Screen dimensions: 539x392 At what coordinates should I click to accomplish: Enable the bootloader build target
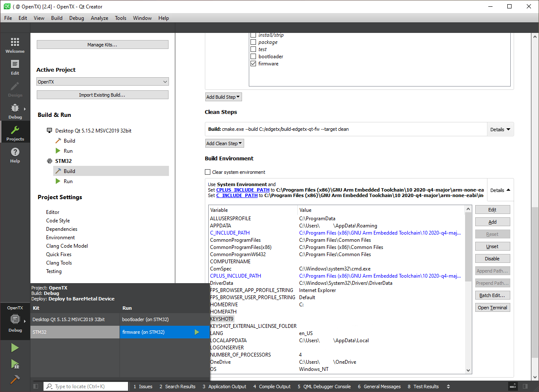(253, 56)
